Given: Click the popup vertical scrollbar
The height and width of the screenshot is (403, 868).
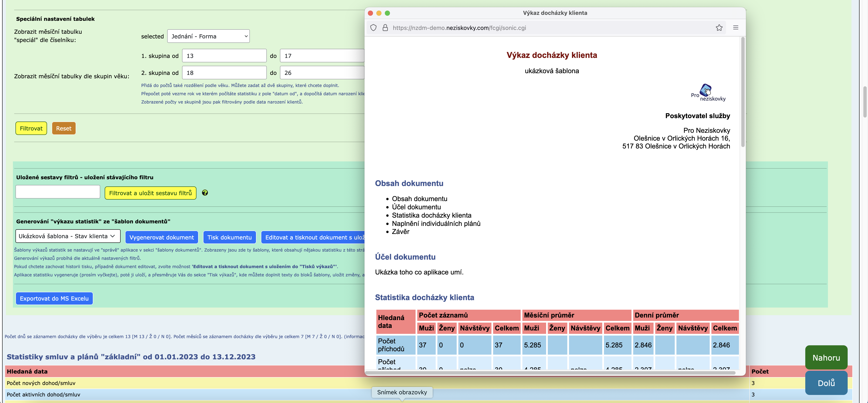Looking at the screenshot, I should point(743,92).
